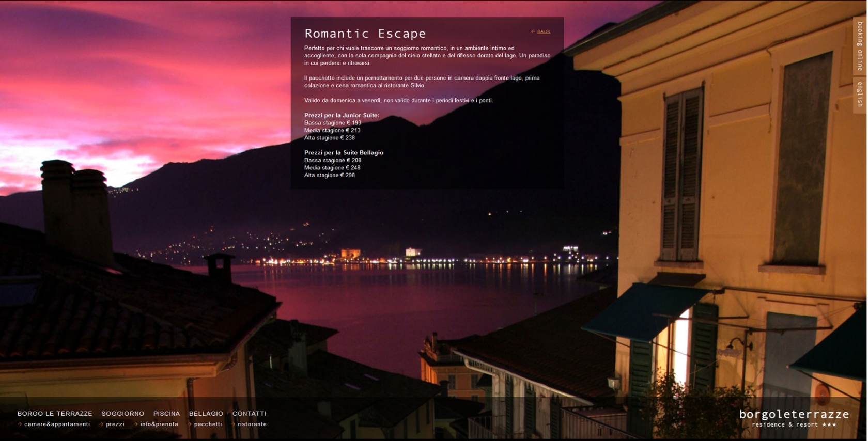Click the BACK link in the panel
The image size is (868, 441).
(544, 31)
